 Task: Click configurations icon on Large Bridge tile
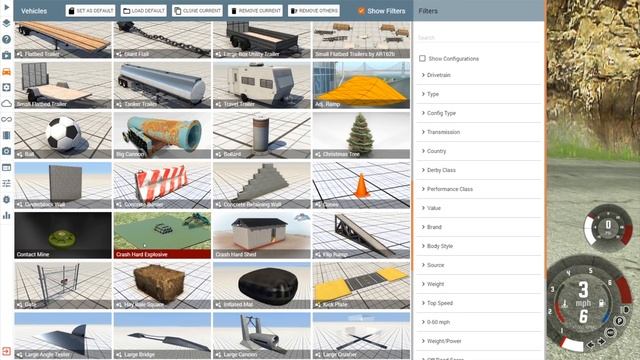(119, 355)
